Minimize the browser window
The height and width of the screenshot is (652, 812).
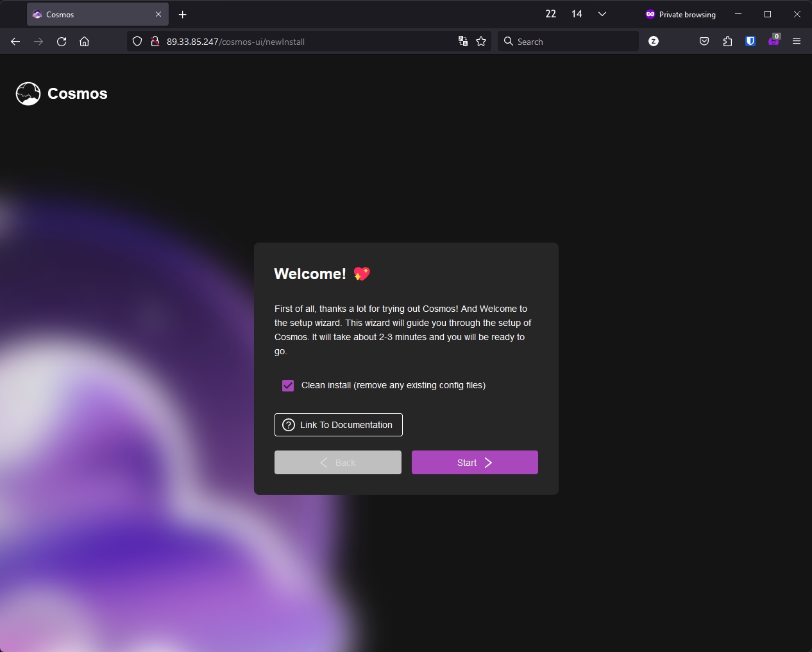[x=738, y=14]
